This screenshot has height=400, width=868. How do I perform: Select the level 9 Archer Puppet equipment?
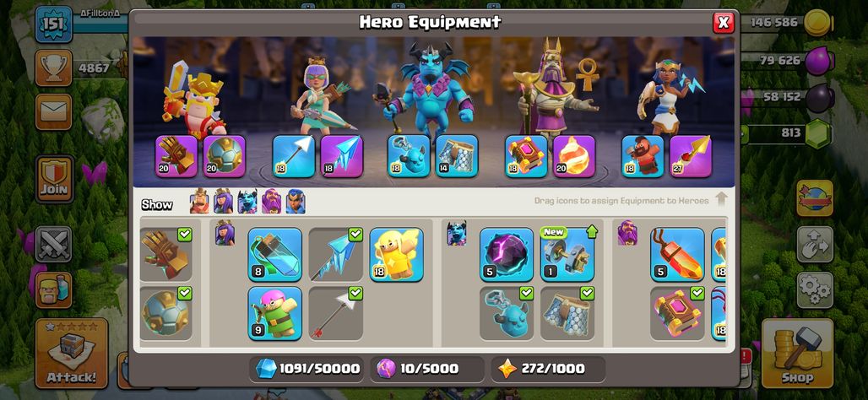pyautogui.click(x=275, y=313)
